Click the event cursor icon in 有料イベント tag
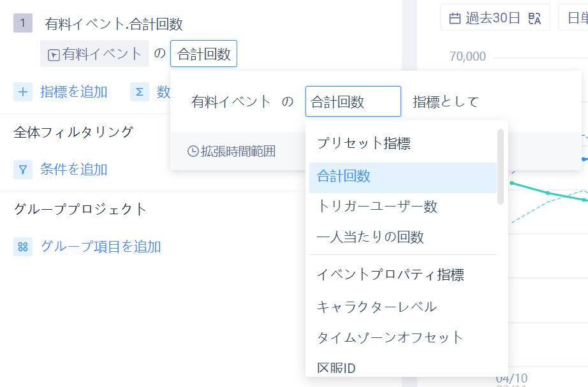 pos(54,55)
